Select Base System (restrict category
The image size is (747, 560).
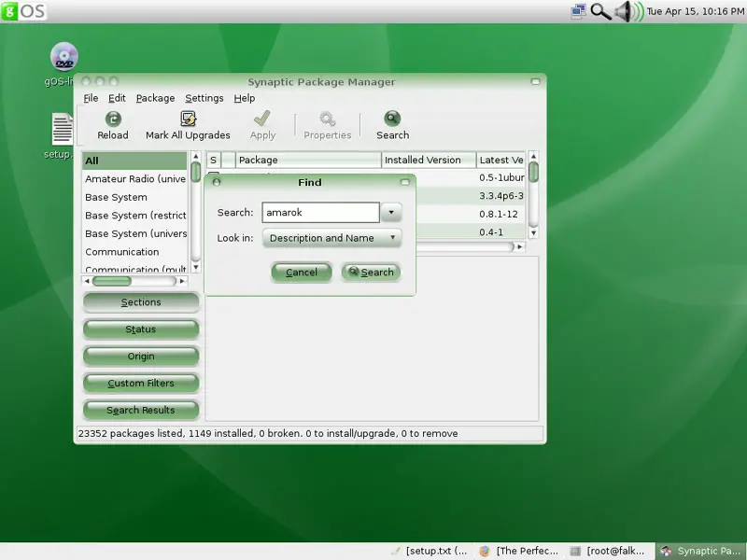coord(134,216)
